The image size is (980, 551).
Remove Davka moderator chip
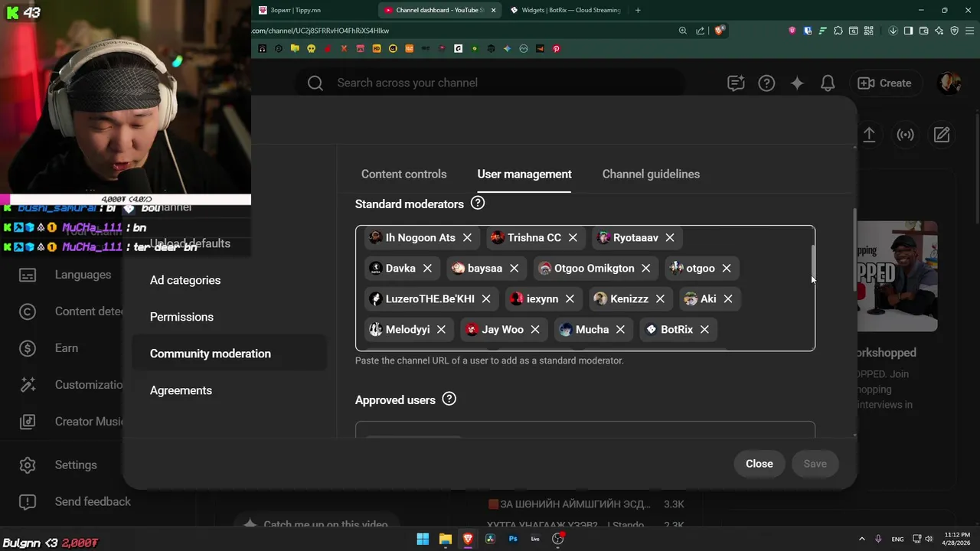coord(427,269)
